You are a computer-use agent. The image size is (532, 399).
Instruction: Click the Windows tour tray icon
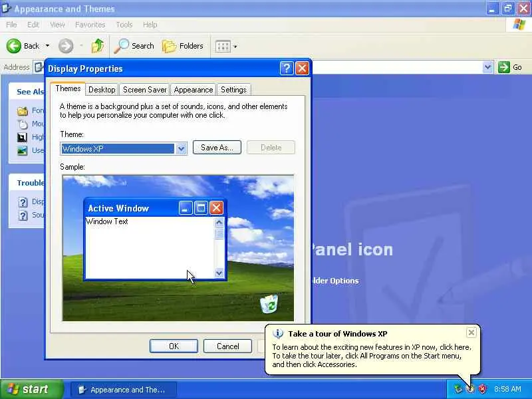[x=470, y=389]
